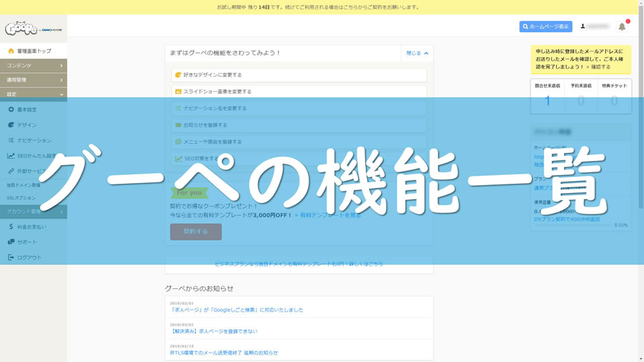Open 料金お支払い dollar icon
The height and width of the screenshot is (362, 644).
[11, 227]
